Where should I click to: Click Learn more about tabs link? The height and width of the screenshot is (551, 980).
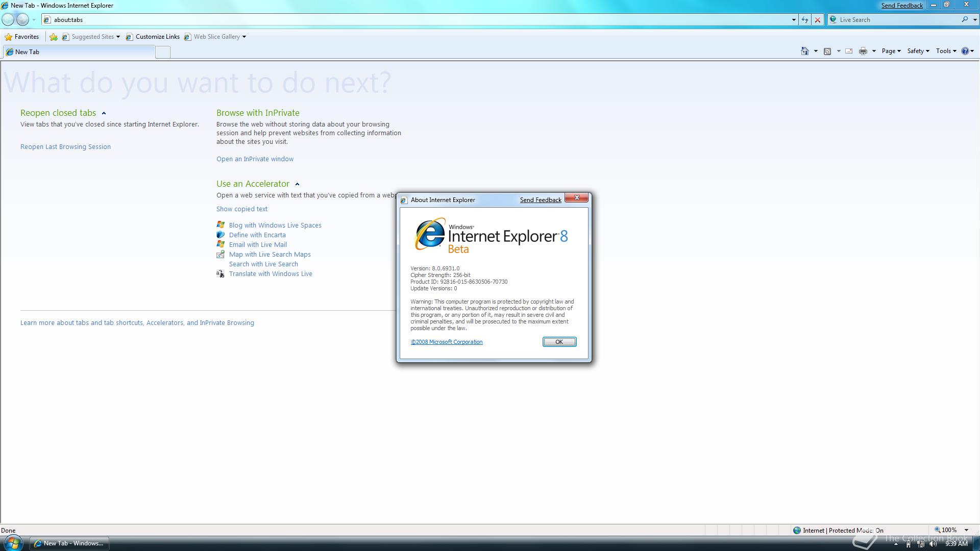pos(137,323)
